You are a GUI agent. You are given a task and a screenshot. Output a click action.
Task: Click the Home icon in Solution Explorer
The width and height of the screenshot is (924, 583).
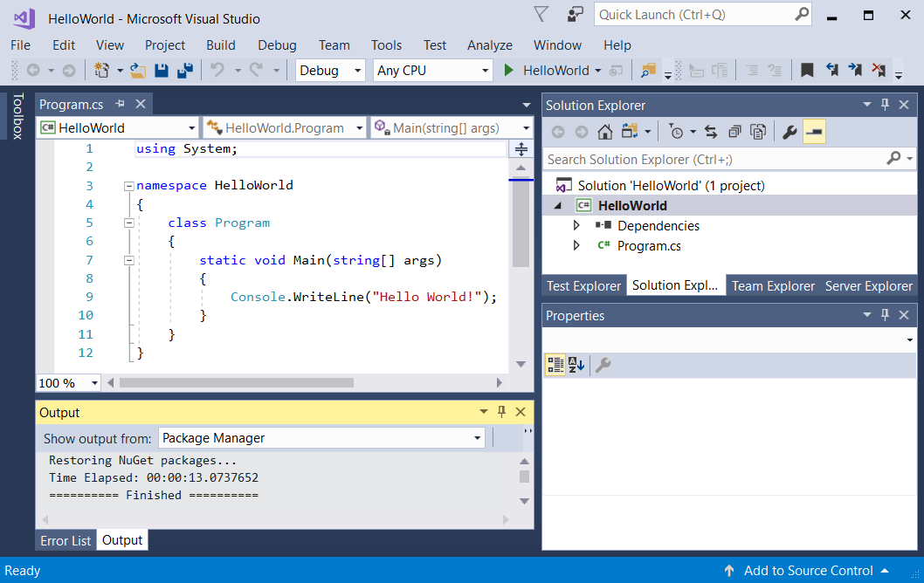click(x=603, y=131)
